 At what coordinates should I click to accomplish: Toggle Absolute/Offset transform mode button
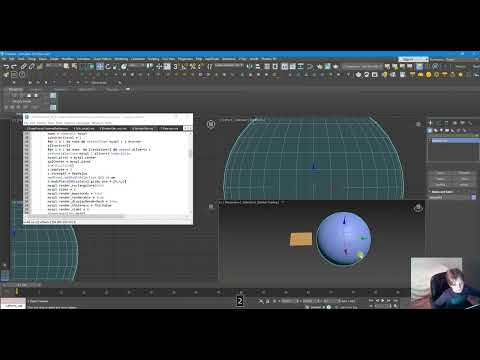pos(274,301)
